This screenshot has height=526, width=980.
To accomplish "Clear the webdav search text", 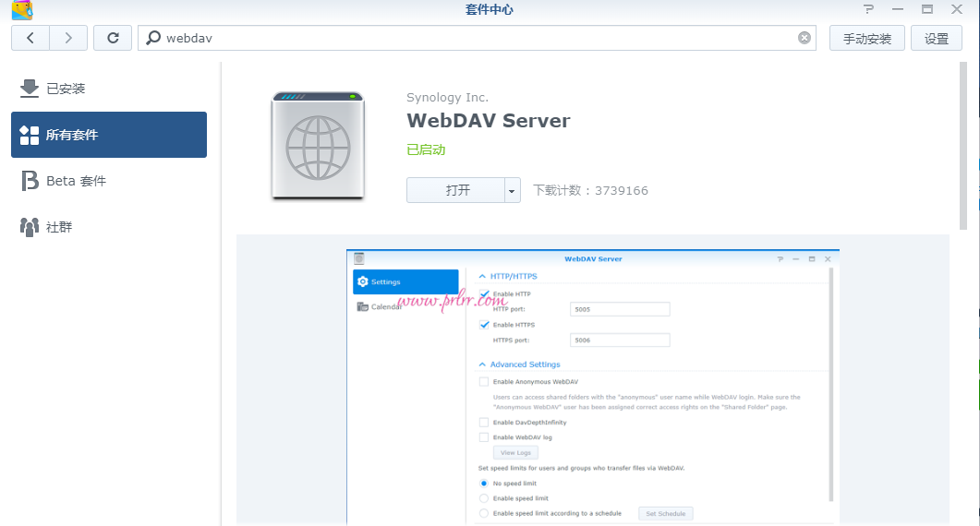I will click(805, 38).
